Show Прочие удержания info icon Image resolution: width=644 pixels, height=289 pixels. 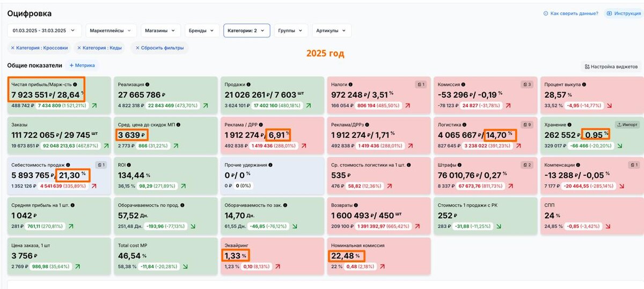coord(272,165)
